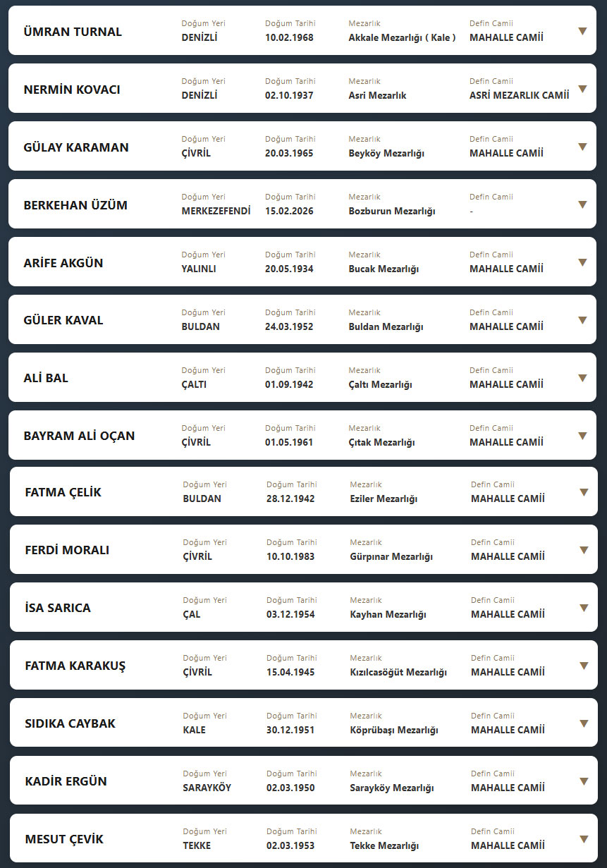Open SIDIKA CAYBAK row arrow

(584, 723)
